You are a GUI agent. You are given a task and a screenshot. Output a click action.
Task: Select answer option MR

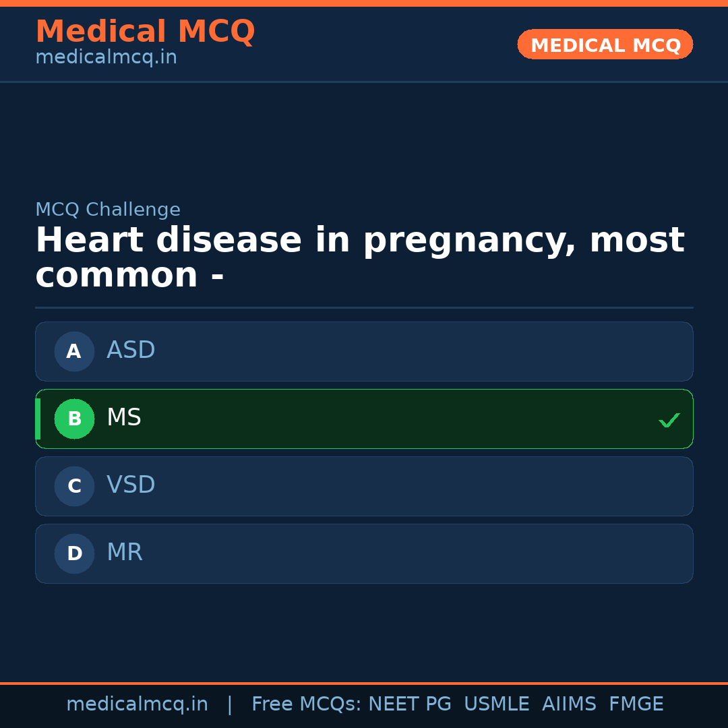364,553
